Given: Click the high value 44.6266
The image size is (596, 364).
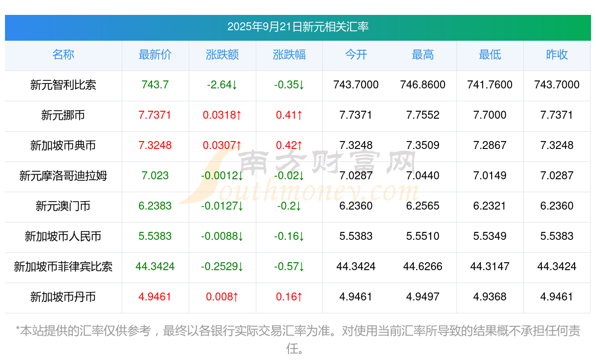Looking at the screenshot, I should 423,267.
